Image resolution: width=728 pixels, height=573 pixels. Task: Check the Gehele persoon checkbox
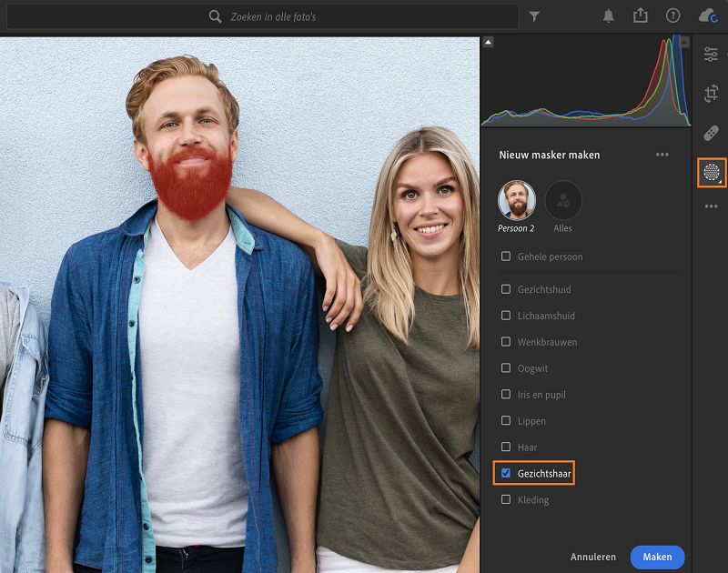coord(506,256)
